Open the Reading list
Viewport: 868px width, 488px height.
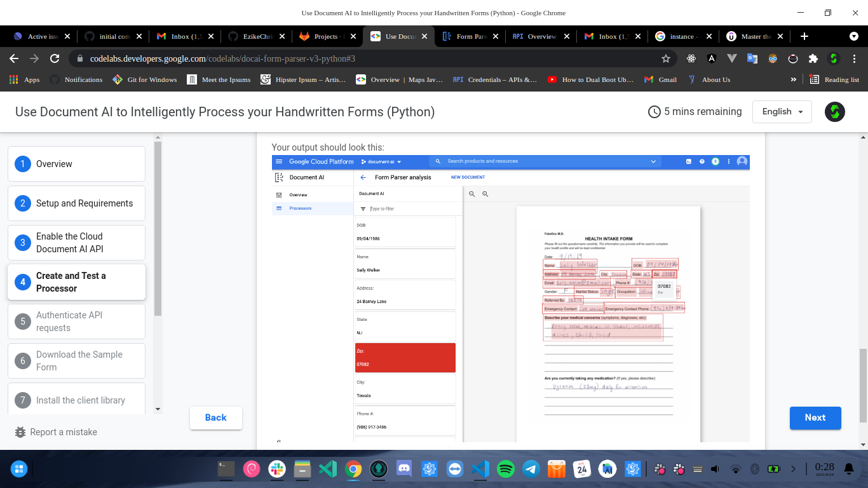coord(834,79)
